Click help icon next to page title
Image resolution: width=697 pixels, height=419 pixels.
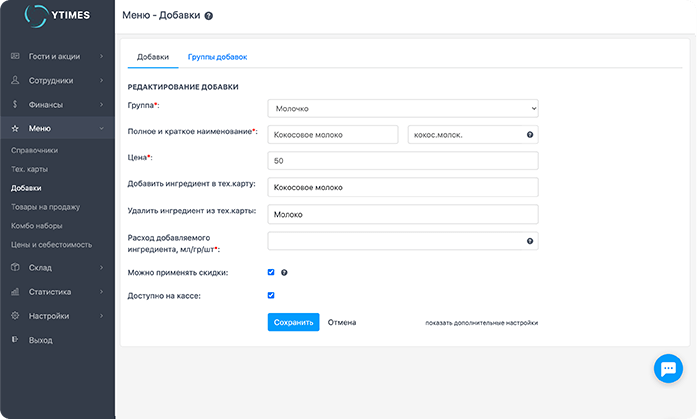[x=208, y=17]
